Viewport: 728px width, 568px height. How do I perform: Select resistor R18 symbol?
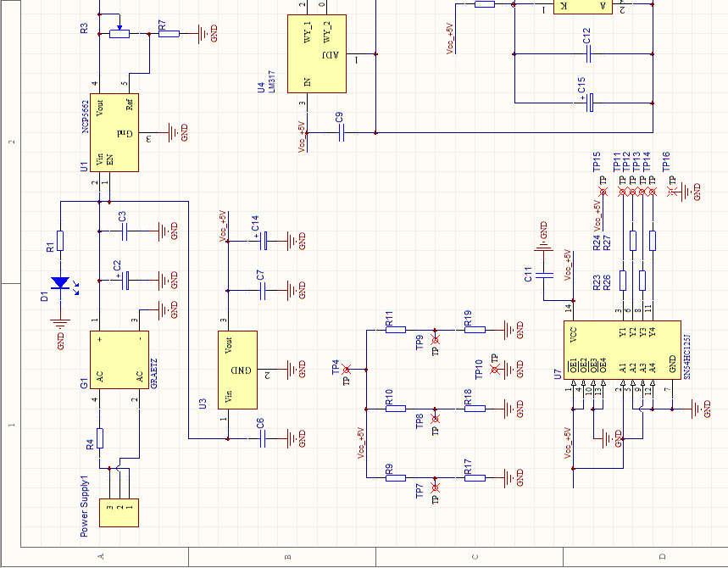pos(475,409)
